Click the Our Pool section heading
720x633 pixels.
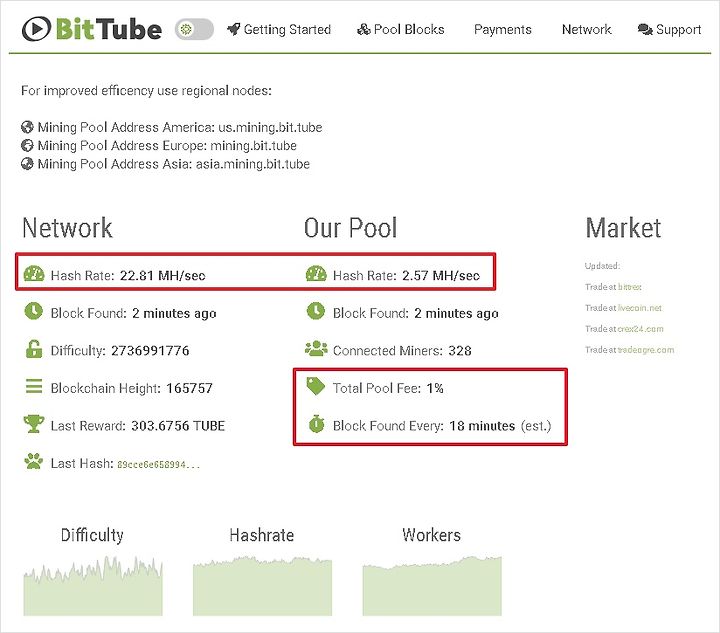[350, 228]
